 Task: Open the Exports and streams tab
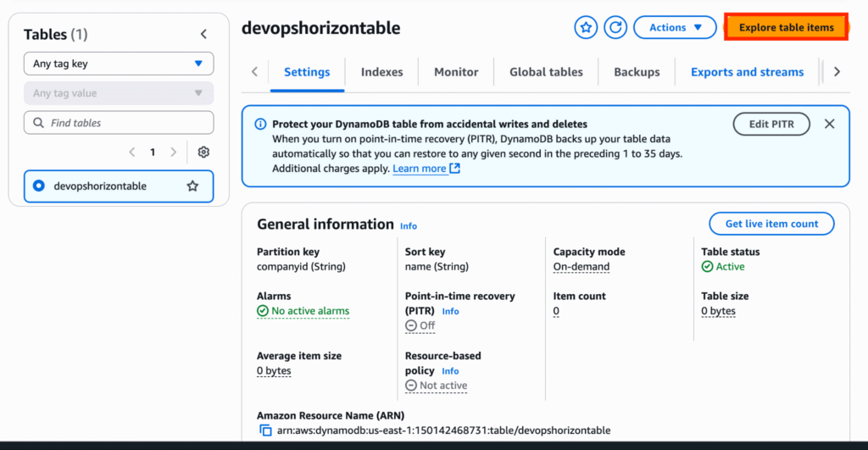coord(747,72)
